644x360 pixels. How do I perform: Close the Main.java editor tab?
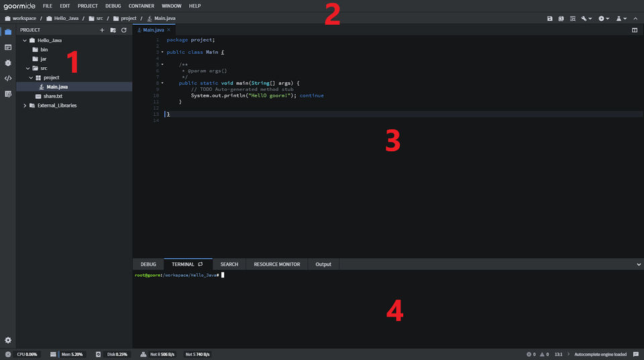tap(169, 30)
